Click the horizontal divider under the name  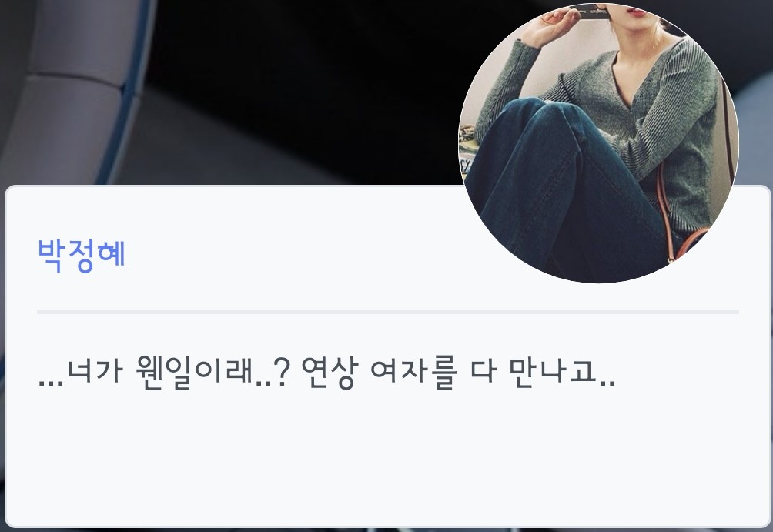pyautogui.click(x=387, y=312)
